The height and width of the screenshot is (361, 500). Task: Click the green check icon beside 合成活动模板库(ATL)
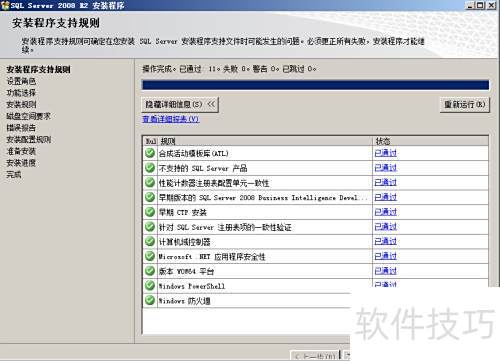(x=150, y=153)
